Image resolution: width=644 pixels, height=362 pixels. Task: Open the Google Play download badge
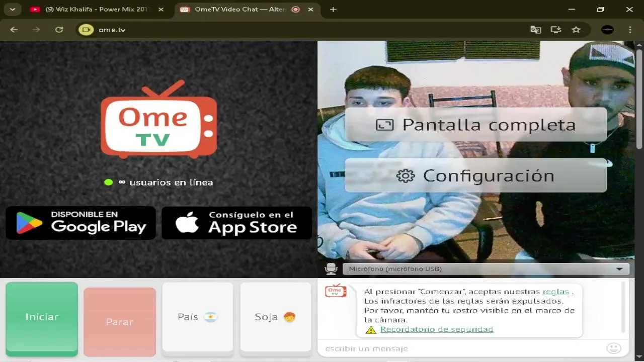tap(81, 223)
